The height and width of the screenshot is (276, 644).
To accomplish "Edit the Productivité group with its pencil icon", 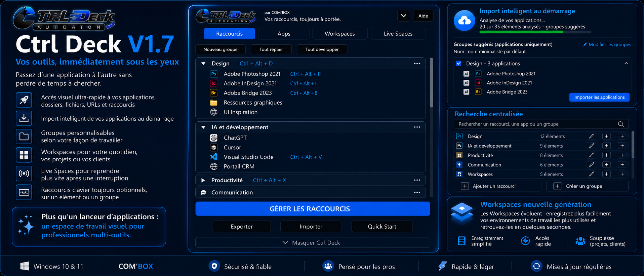I will 592,155.
